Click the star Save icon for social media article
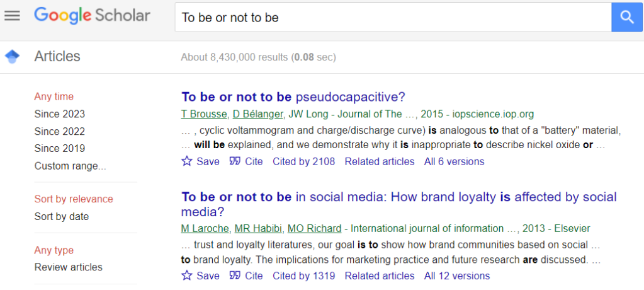 pyautogui.click(x=187, y=275)
